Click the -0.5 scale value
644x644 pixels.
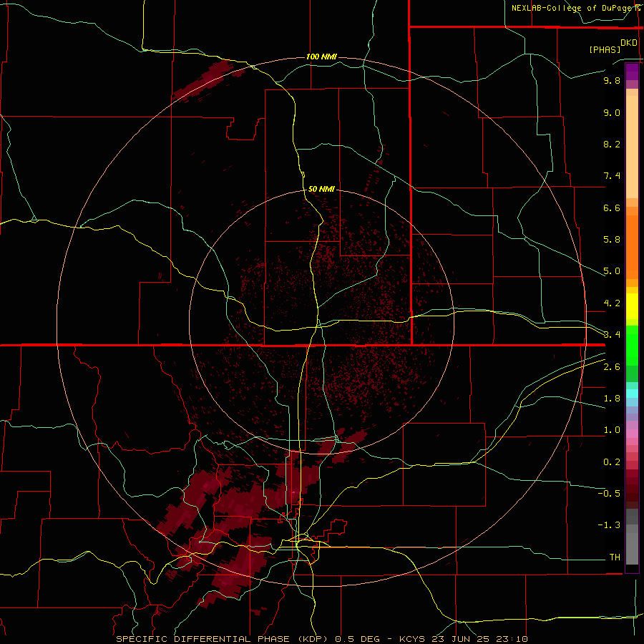click(609, 493)
